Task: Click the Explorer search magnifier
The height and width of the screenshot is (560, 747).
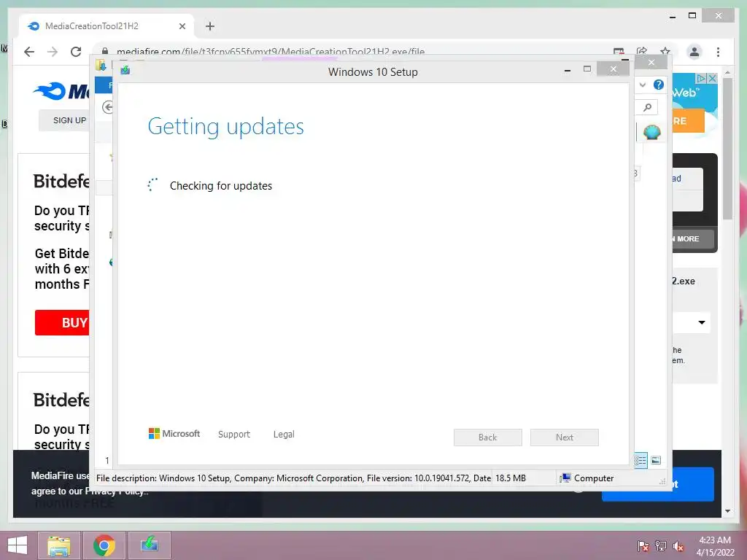Action: pos(647,108)
